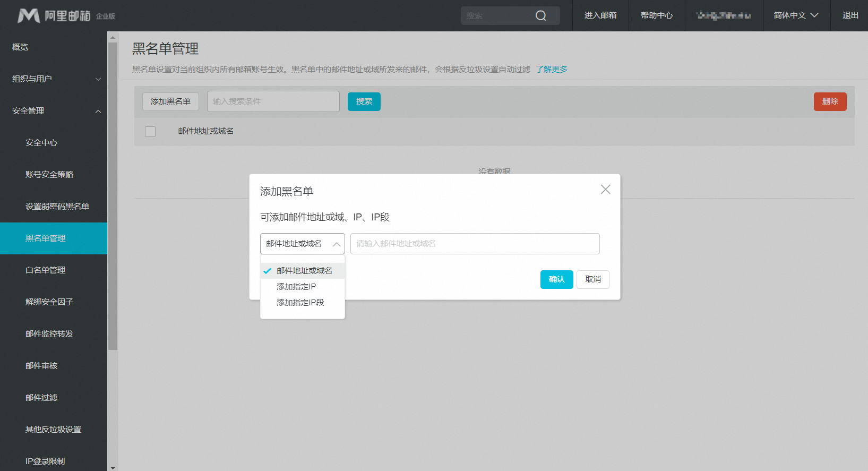Click the red 删除 button
This screenshot has height=471, width=868.
829,101
